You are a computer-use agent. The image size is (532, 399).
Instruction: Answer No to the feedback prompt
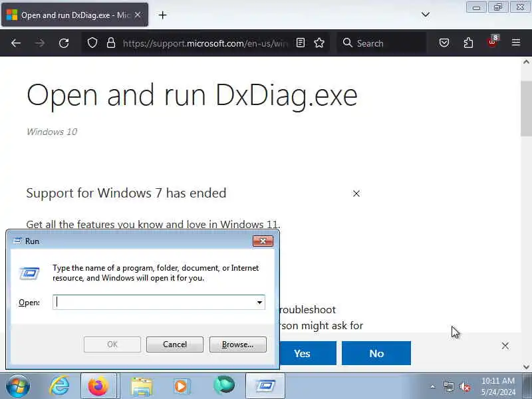376,353
